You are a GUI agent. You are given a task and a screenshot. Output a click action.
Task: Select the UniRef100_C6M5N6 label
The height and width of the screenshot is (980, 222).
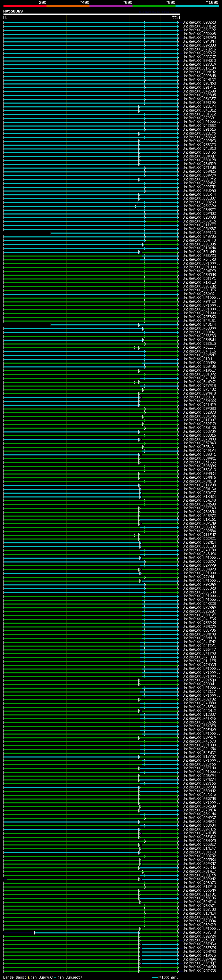[x=199, y=275]
